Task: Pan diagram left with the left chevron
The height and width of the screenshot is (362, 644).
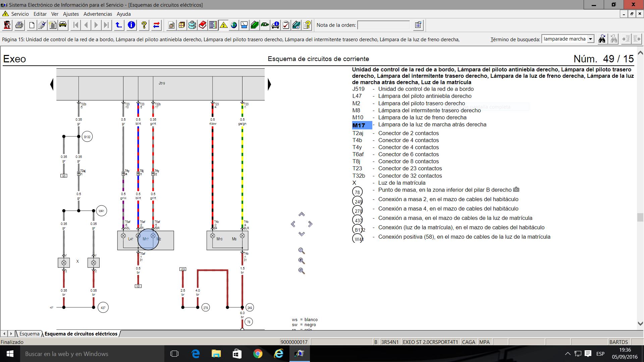Action: pyautogui.click(x=293, y=224)
